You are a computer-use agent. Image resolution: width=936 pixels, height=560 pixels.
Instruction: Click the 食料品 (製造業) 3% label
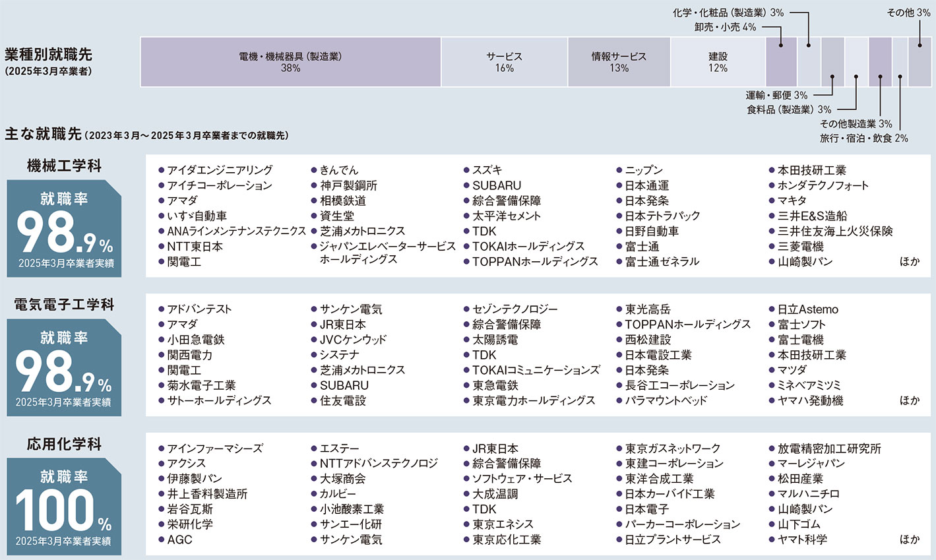tap(789, 109)
